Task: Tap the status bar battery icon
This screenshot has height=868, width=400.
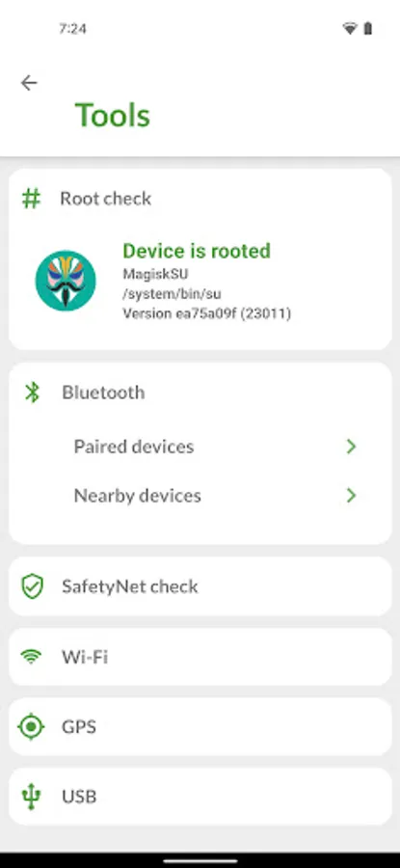Action: (x=368, y=29)
